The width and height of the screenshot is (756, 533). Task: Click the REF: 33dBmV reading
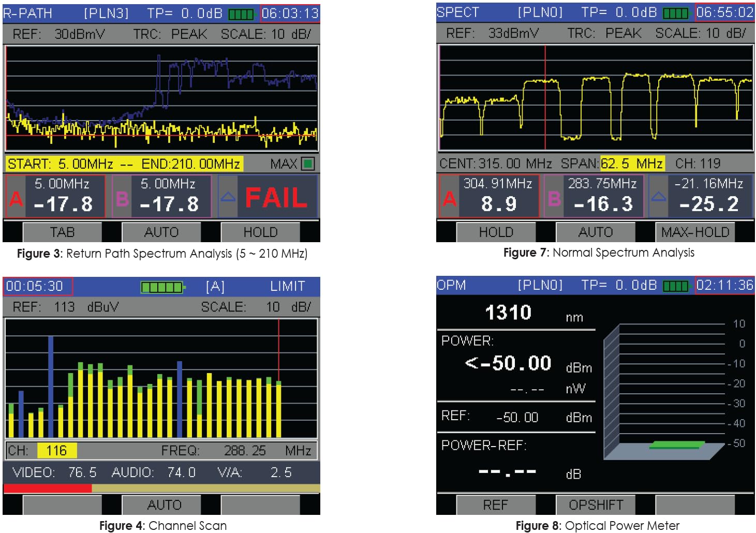click(x=492, y=33)
